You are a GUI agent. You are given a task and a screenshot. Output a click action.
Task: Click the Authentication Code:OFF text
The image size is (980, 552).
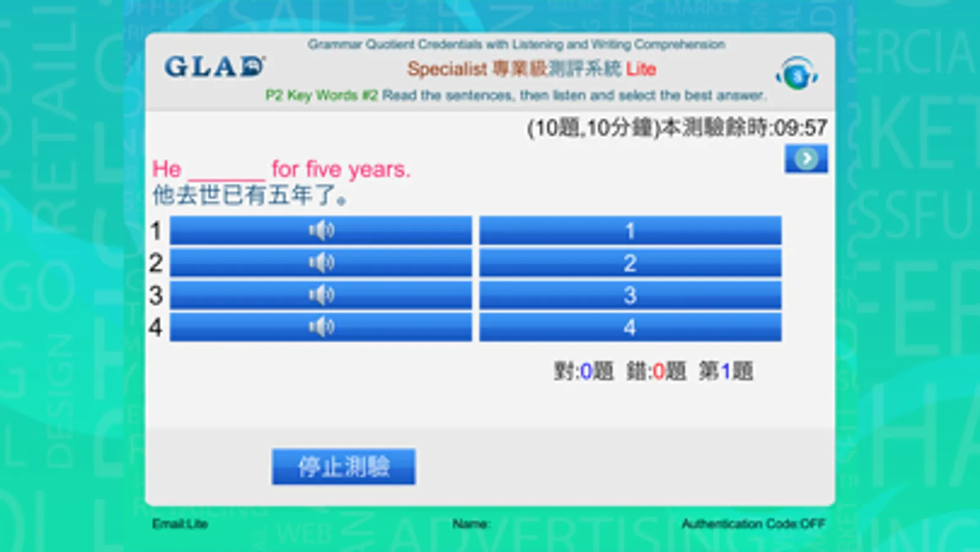coord(754,524)
